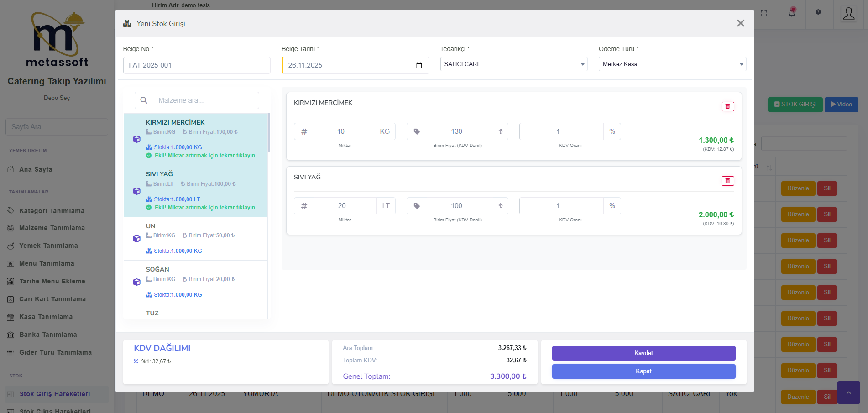The height and width of the screenshot is (413, 868).
Task: Remove SIVI YAĞ row using trash icon
Action: [x=727, y=181]
